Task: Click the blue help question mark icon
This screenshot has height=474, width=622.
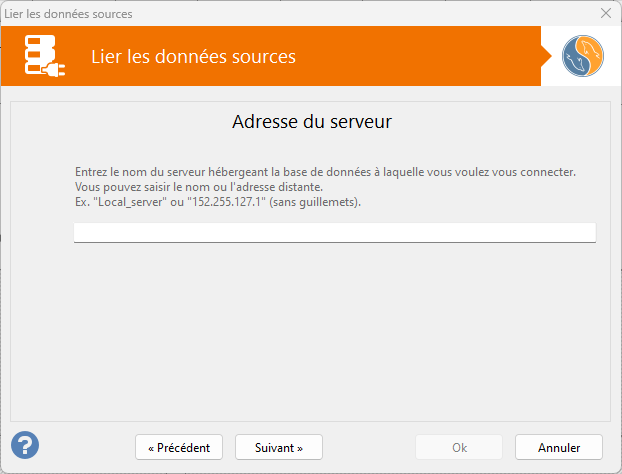Action: pos(25,445)
